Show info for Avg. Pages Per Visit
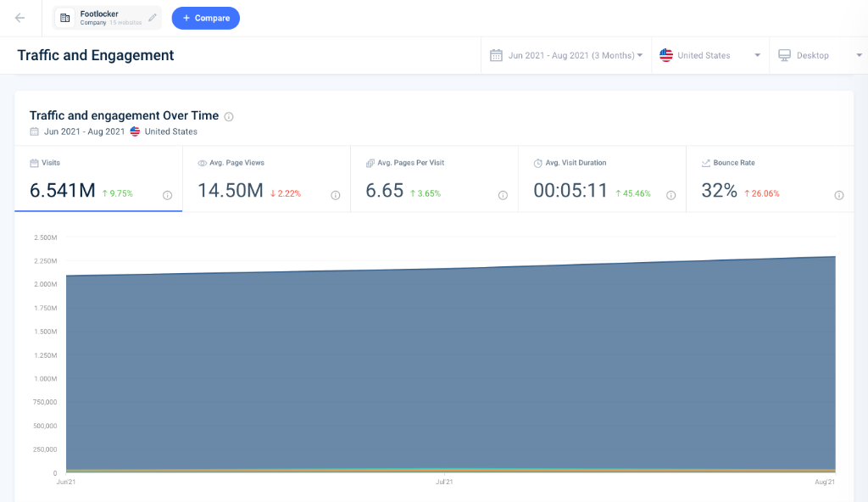868x502 pixels. [x=503, y=195]
